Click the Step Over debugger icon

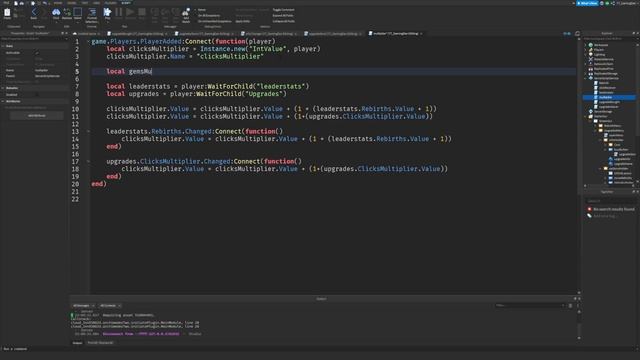(x=165, y=13)
